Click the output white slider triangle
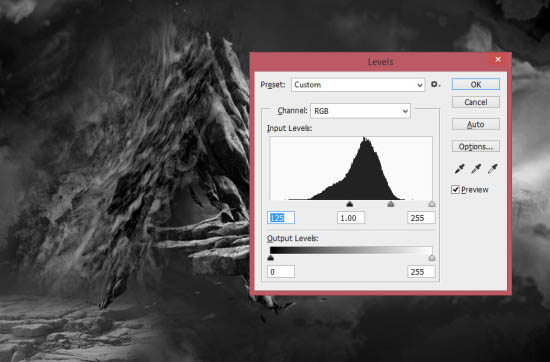This screenshot has width=550, height=362. (x=432, y=258)
